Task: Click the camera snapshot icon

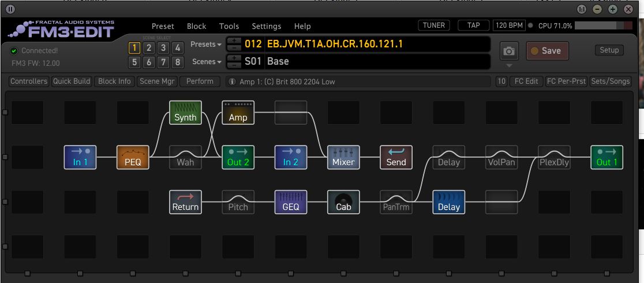Action: pyautogui.click(x=508, y=51)
